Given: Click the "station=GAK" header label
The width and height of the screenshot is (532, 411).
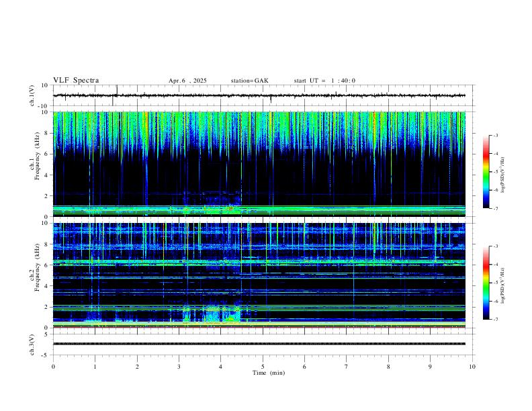Looking at the screenshot, I should (x=249, y=81).
